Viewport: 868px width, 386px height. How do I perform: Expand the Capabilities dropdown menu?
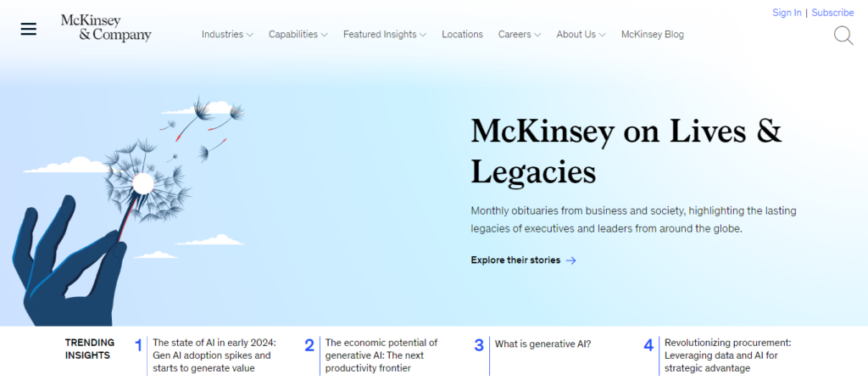tap(298, 35)
